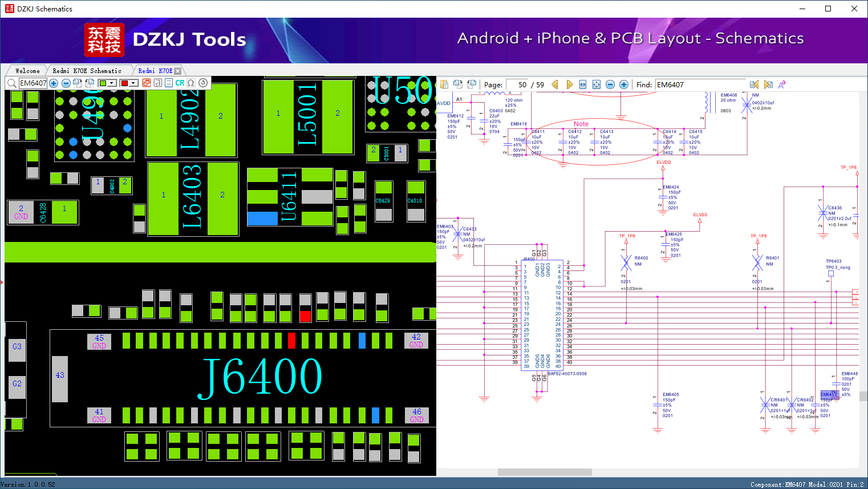The image size is (868, 489).
Task: Click the PCB search magnifier icon
Action: [x=11, y=83]
